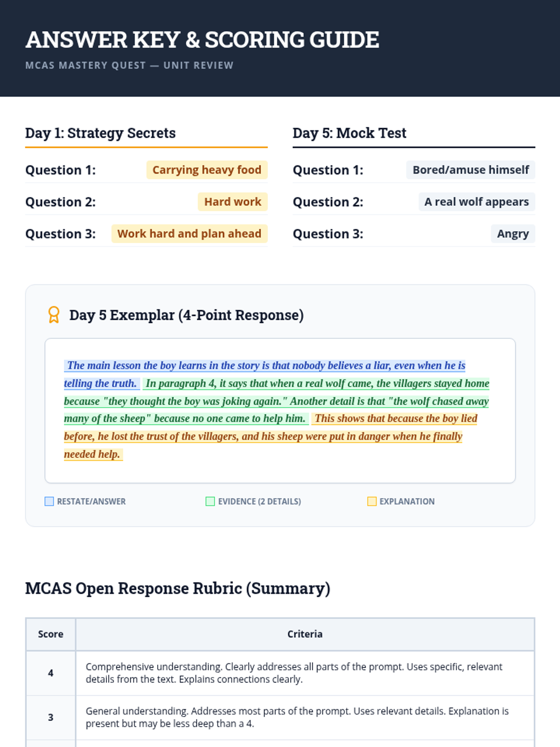Click the 'Day 5: Mock Test' heading

click(349, 133)
